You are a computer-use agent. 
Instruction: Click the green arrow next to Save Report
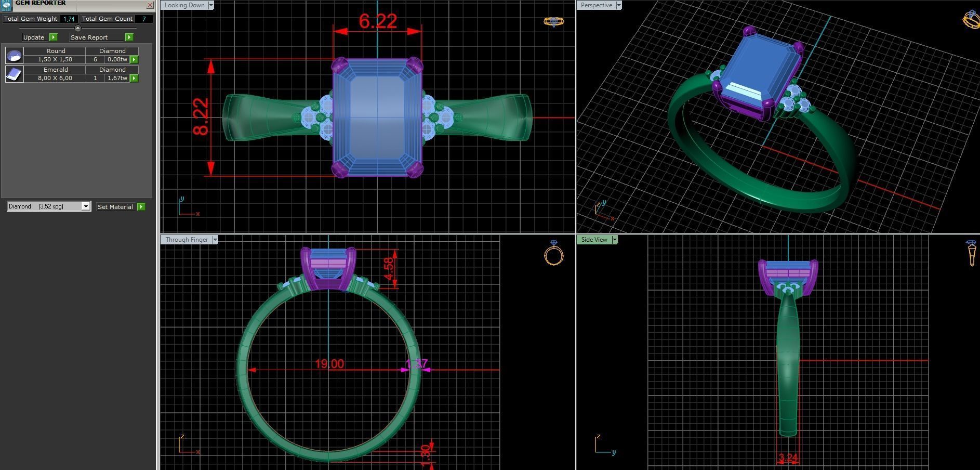pos(129,37)
